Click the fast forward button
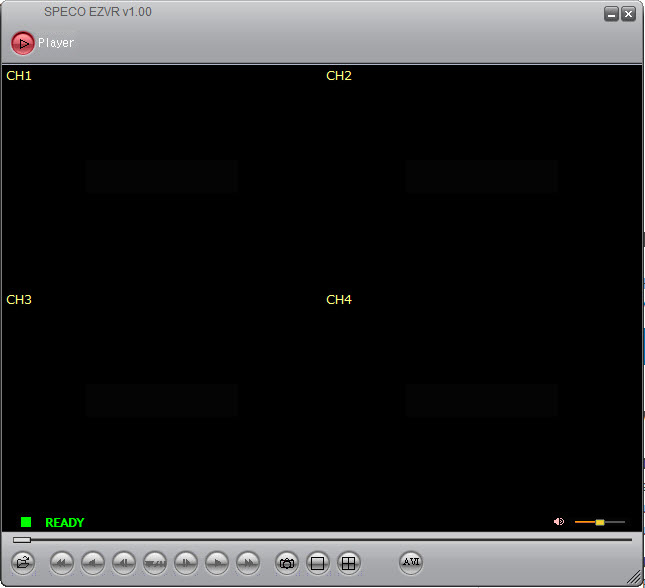645x588 pixels. (248, 563)
